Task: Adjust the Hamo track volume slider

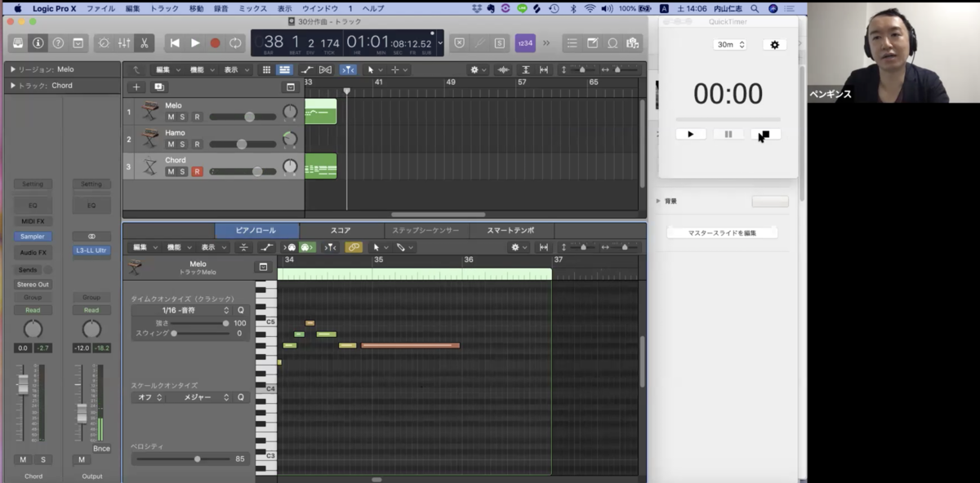Action: click(x=243, y=144)
